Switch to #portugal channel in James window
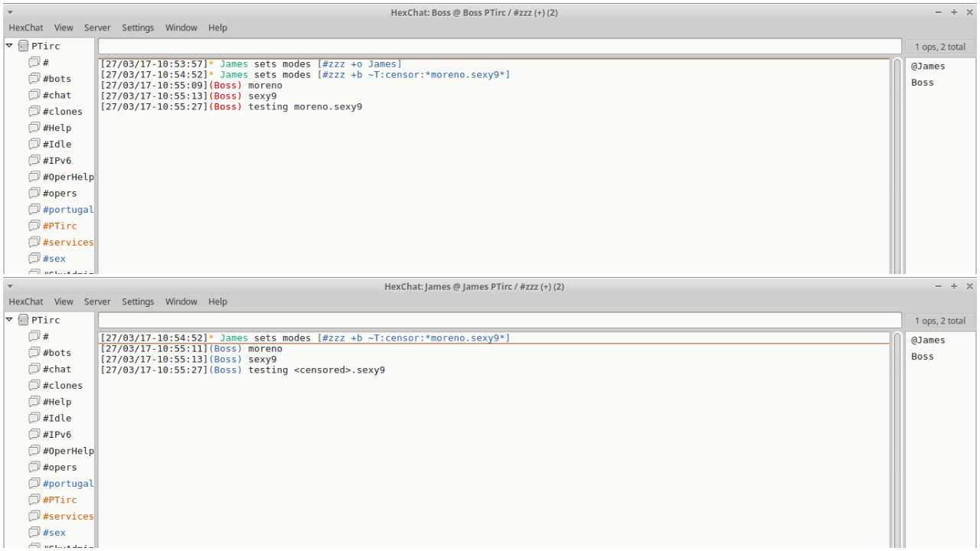Image resolution: width=980 pixels, height=551 pixels. (x=67, y=484)
